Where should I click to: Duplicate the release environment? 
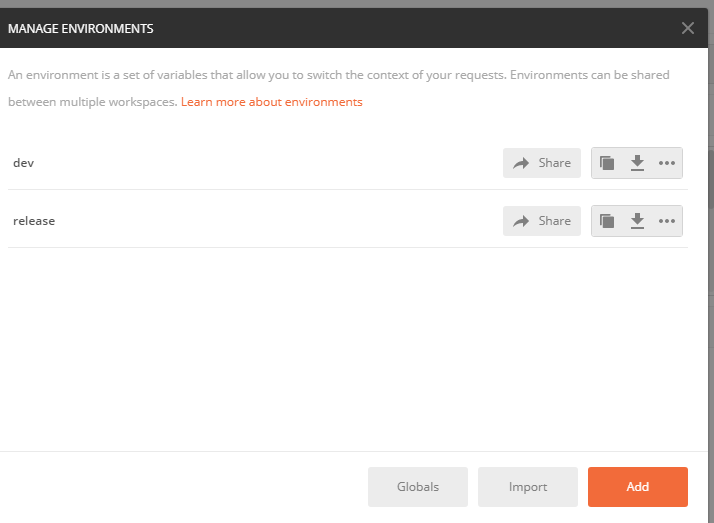(607, 221)
